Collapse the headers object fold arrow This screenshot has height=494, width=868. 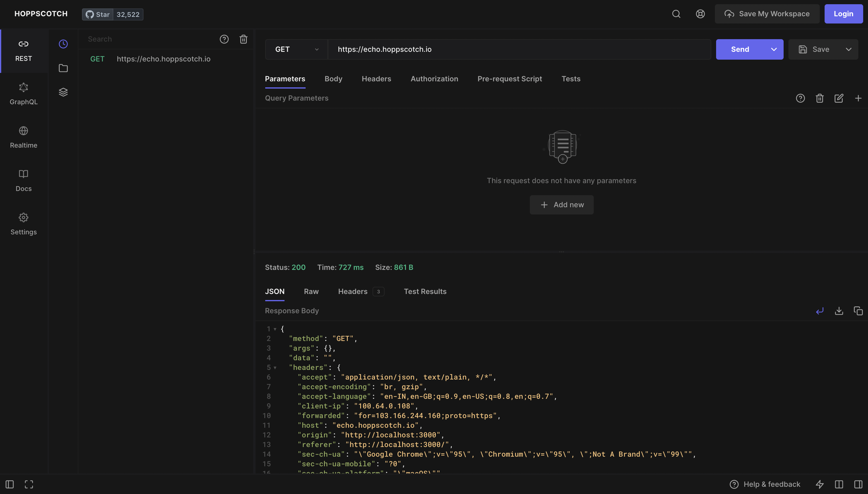(275, 368)
